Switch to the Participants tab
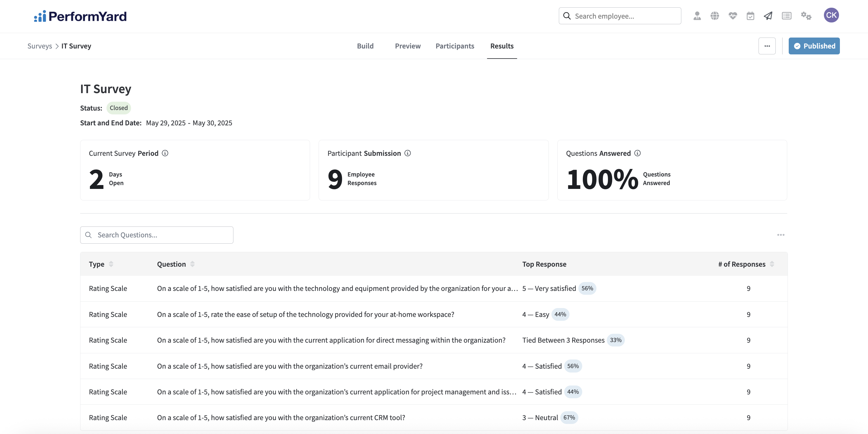Viewport: 868px width, 434px height. 454,46
